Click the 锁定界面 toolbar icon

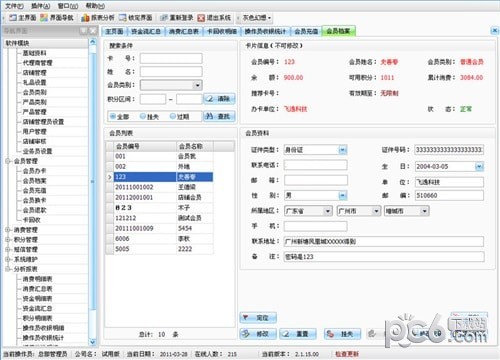pyautogui.click(x=123, y=18)
